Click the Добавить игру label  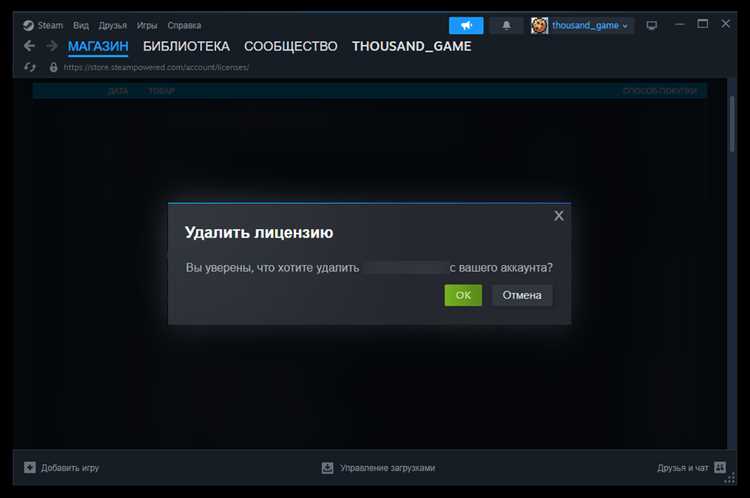click(x=70, y=467)
